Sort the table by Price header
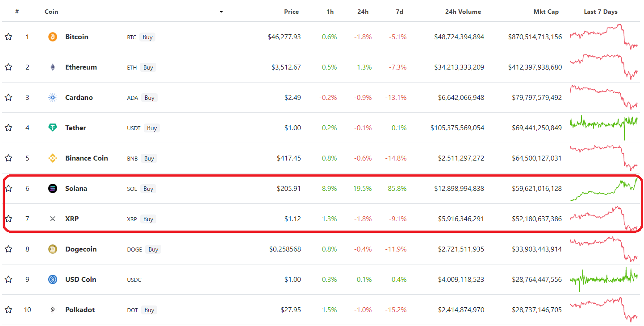Screen dimensions: 644x326 (291, 12)
